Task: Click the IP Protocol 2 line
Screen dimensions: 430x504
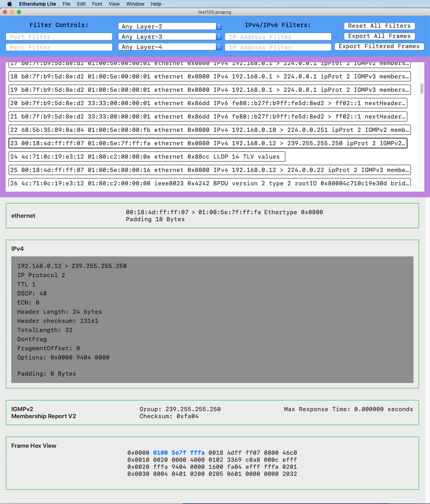Action: tap(41, 275)
